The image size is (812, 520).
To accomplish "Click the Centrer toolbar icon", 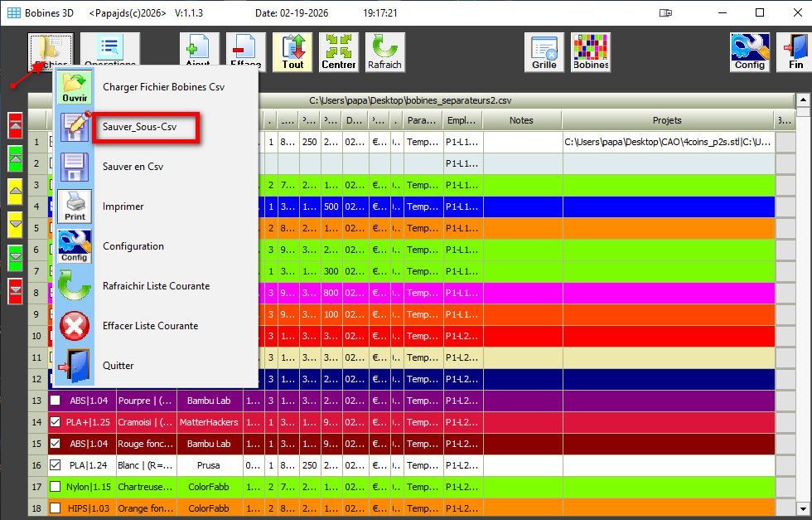I will point(339,52).
